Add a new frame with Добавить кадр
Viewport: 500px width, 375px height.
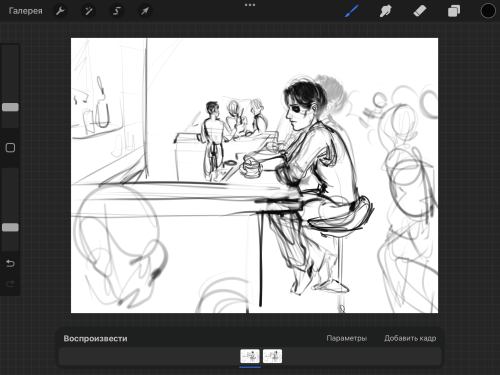click(x=410, y=338)
